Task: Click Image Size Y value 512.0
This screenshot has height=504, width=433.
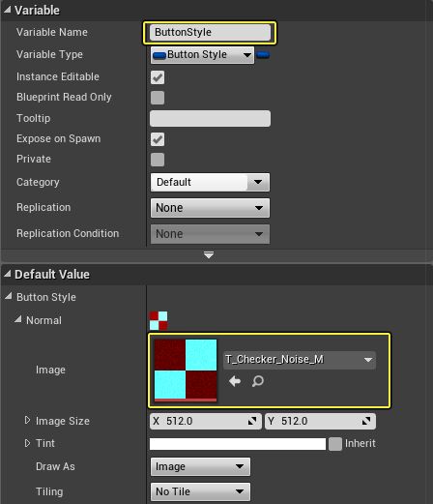Action: click(320, 421)
